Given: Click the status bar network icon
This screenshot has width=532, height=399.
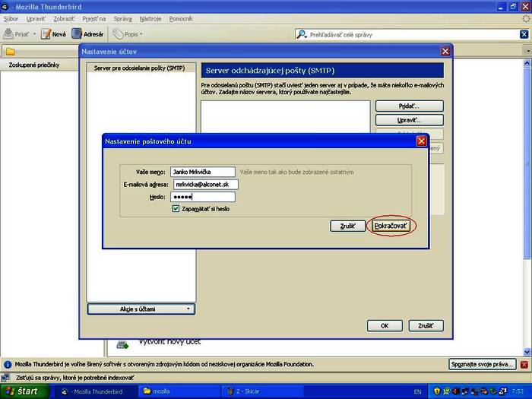Looking at the screenshot, I should pos(5,377).
